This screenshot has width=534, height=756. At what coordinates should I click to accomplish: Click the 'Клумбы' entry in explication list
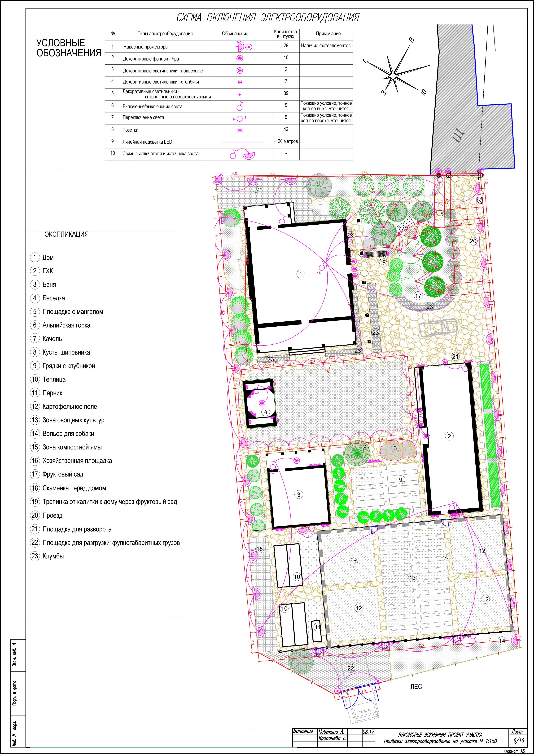pyautogui.click(x=53, y=556)
